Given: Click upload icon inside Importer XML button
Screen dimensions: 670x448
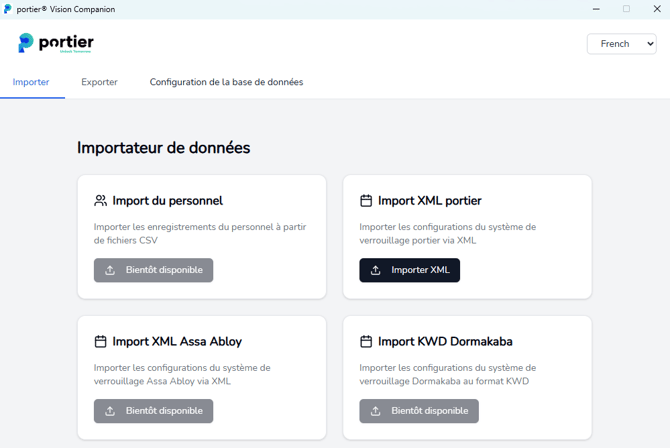Looking at the screenshot, I should tap(376, 270).
